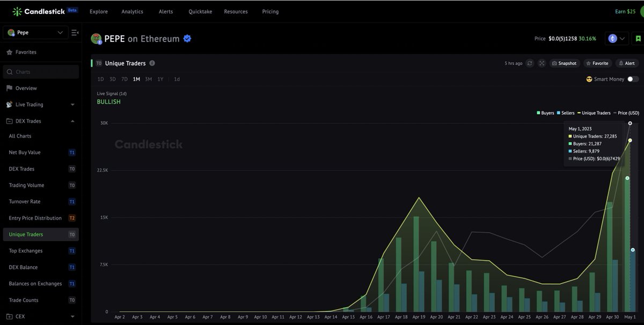Click the Overview flag icon
Screen dimensions: 644x325
coord(9,88)
